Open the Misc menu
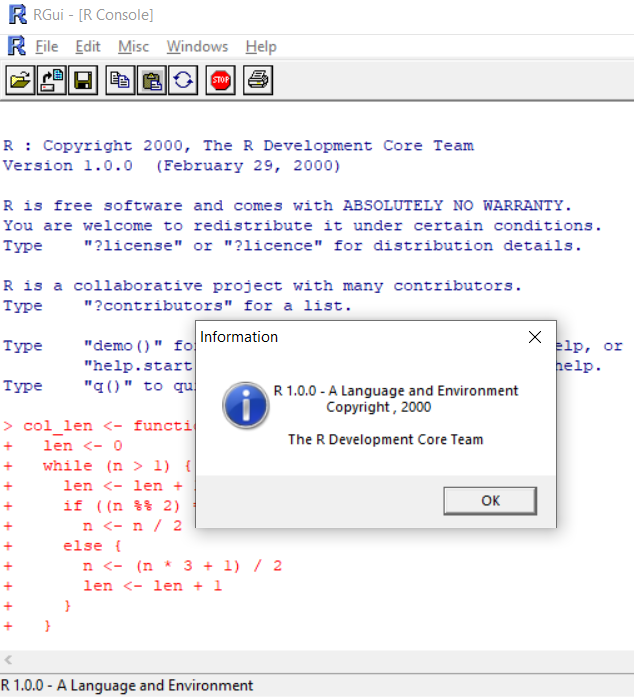The width and height of the screenshot is (634, 698). [133, 46]
